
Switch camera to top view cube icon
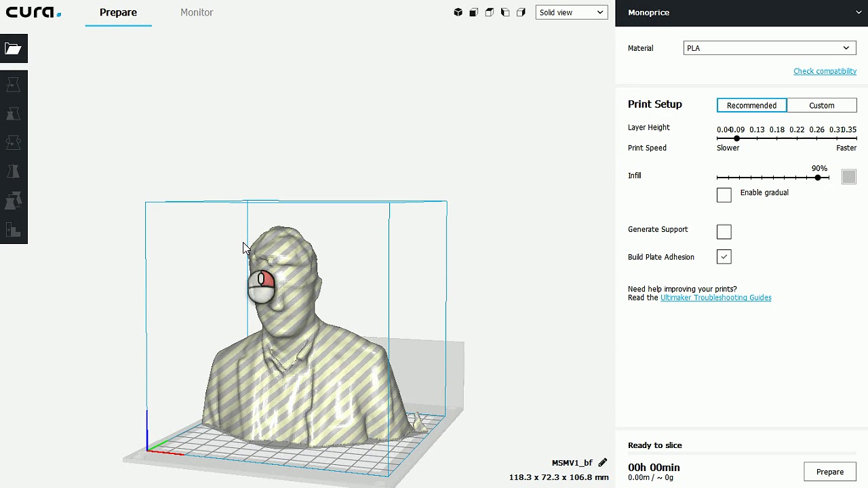490,12
